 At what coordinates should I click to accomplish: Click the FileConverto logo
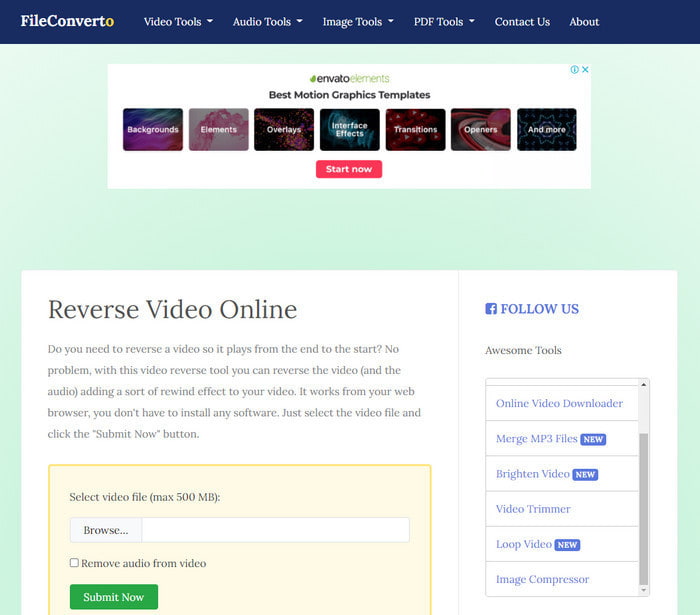(x=67, y=21)
